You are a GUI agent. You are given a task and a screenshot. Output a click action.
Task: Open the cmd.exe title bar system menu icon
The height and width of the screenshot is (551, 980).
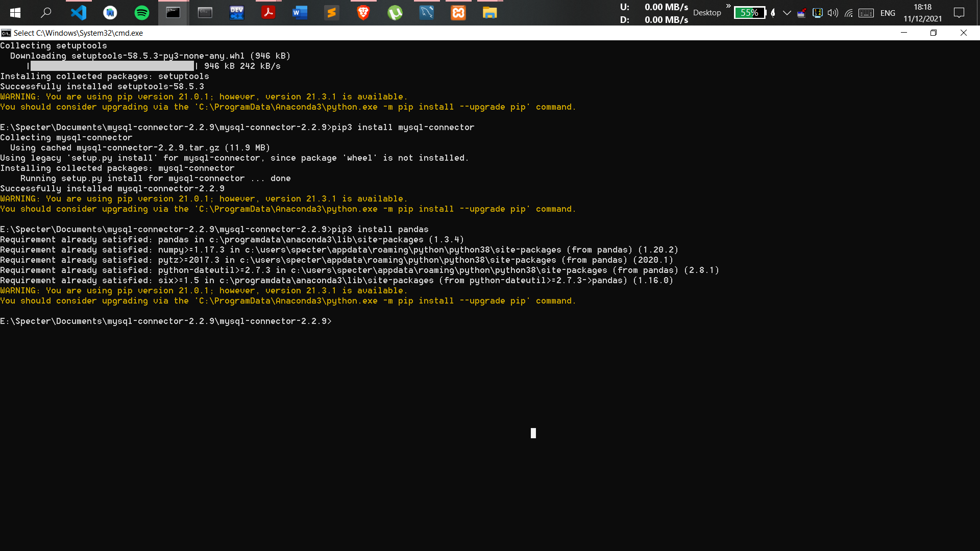pos(6,33)
